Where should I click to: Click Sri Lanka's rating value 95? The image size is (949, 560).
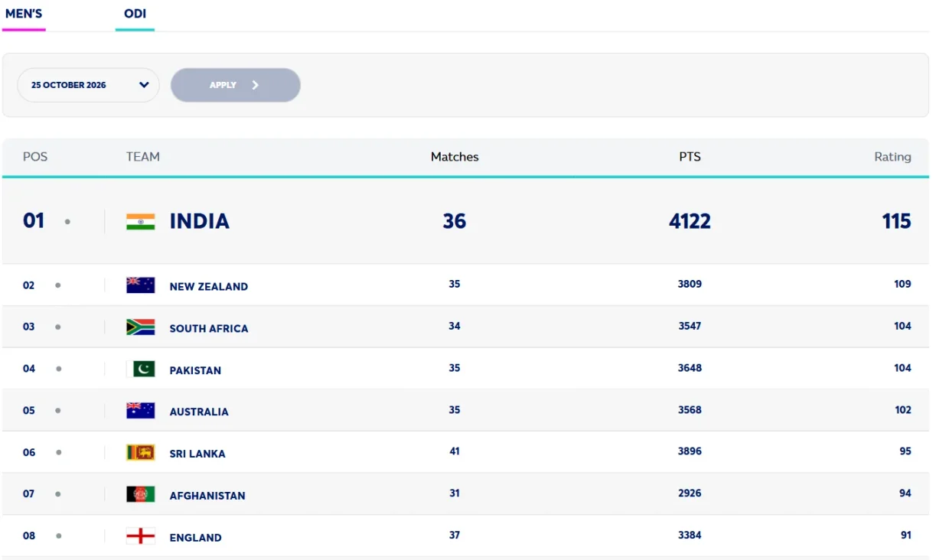click(905, 451)
